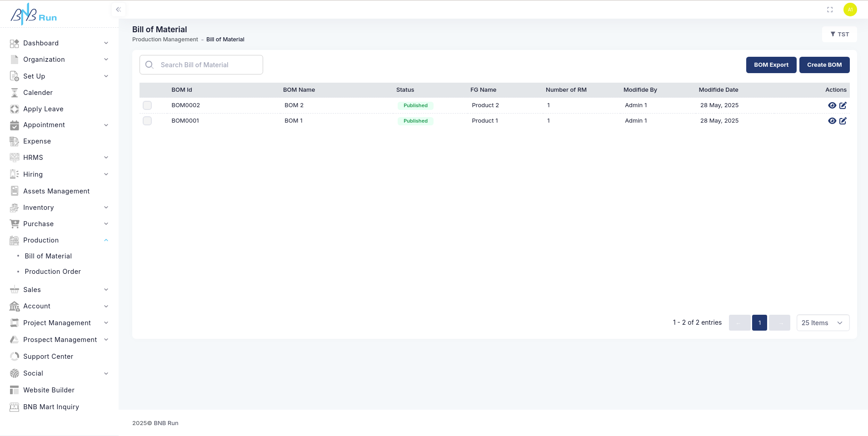
Task: Click the Organization sidebar icon
Action: pyautogui.click(x=15, y=59)
